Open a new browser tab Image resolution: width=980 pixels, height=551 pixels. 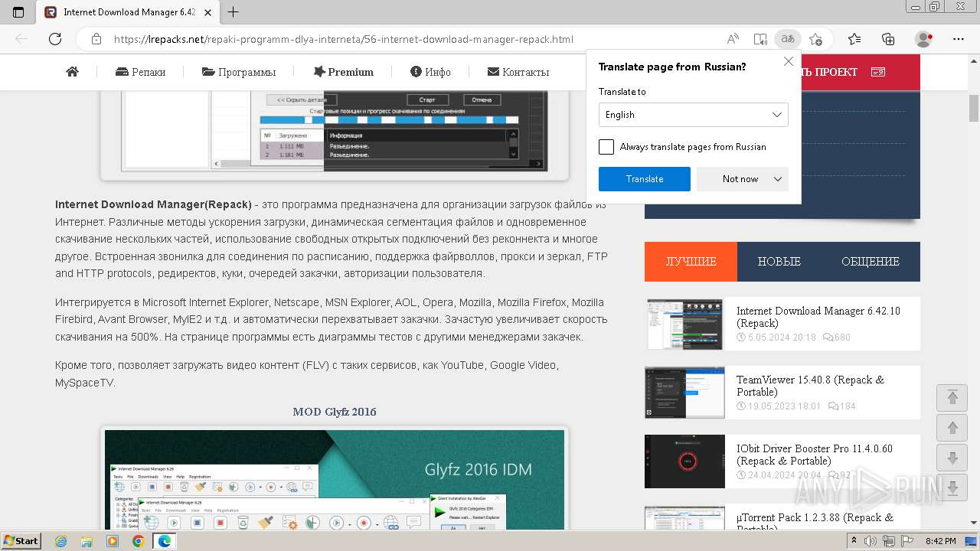(x=234, y=12)
